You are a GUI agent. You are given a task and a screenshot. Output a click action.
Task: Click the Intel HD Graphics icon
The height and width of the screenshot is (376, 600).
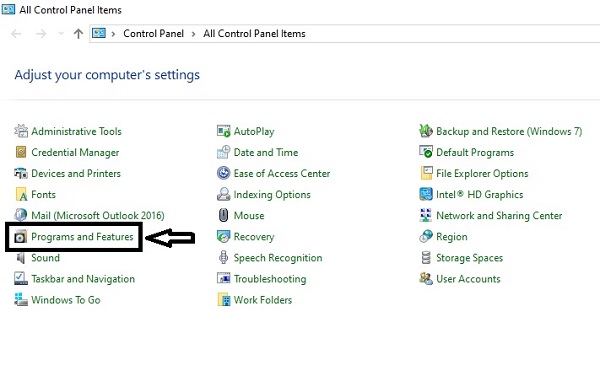pos(426,194)
